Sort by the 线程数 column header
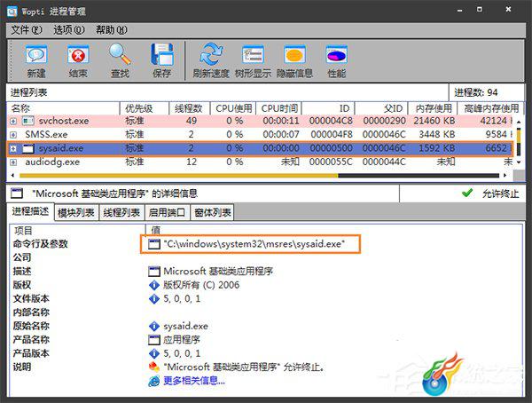 click(x=190, y=108)
